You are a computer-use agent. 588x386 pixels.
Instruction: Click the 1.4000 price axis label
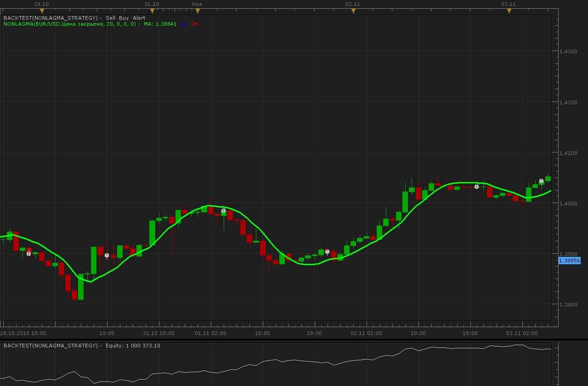(568, 203)
